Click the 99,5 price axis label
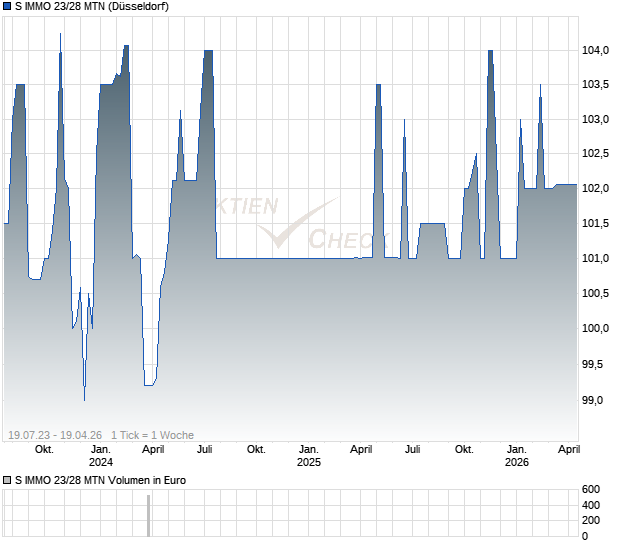This screenshot has width=620, height=546. (593, 364)
